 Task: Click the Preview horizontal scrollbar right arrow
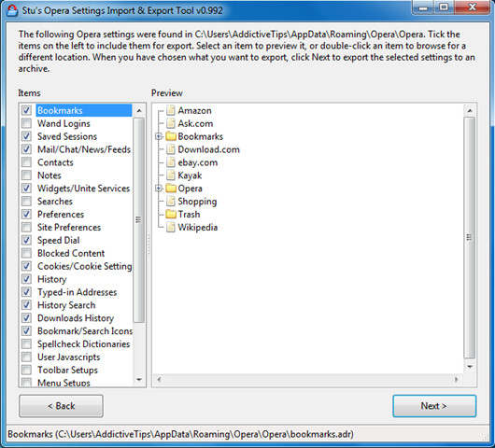coord(456,379)
